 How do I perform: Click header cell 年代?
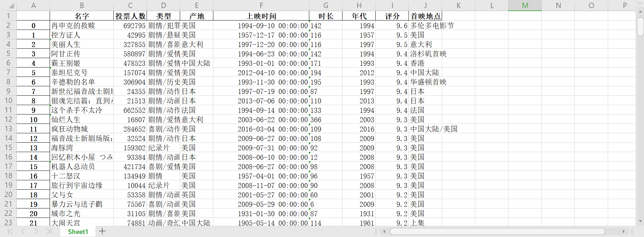tap(359, 16)
